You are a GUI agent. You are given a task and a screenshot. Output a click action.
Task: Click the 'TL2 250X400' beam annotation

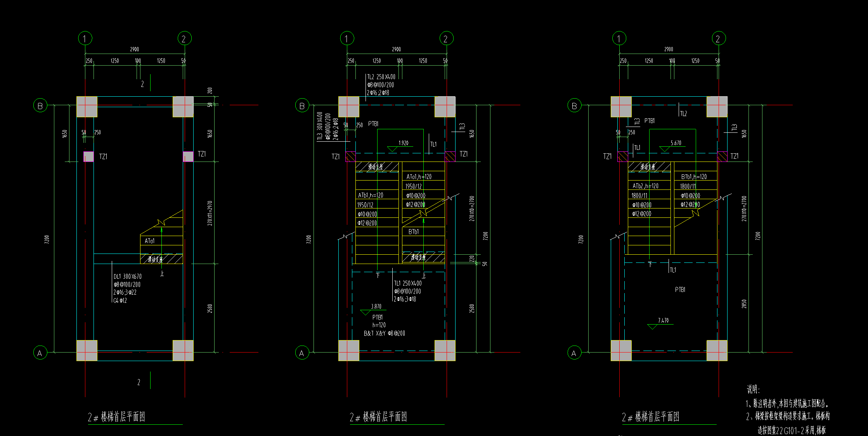pyautogui.click(x=381, y=77)
